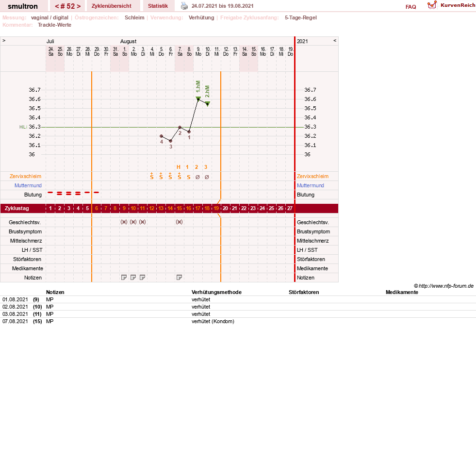Image resolution: width=476 pixels, height=476 pixels.
Task: Click bleeding mark on cycle day 3
Action: [69, 194]
